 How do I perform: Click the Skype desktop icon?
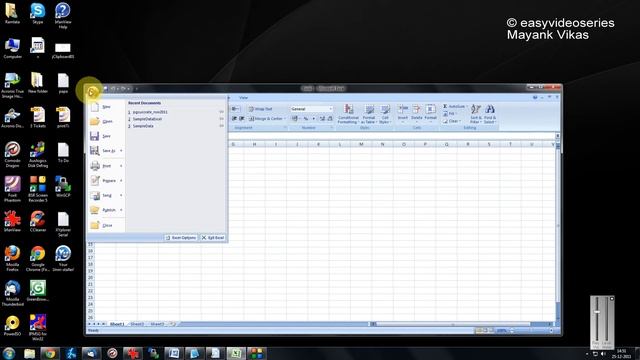pyautogui.click(x=38, y=13)
